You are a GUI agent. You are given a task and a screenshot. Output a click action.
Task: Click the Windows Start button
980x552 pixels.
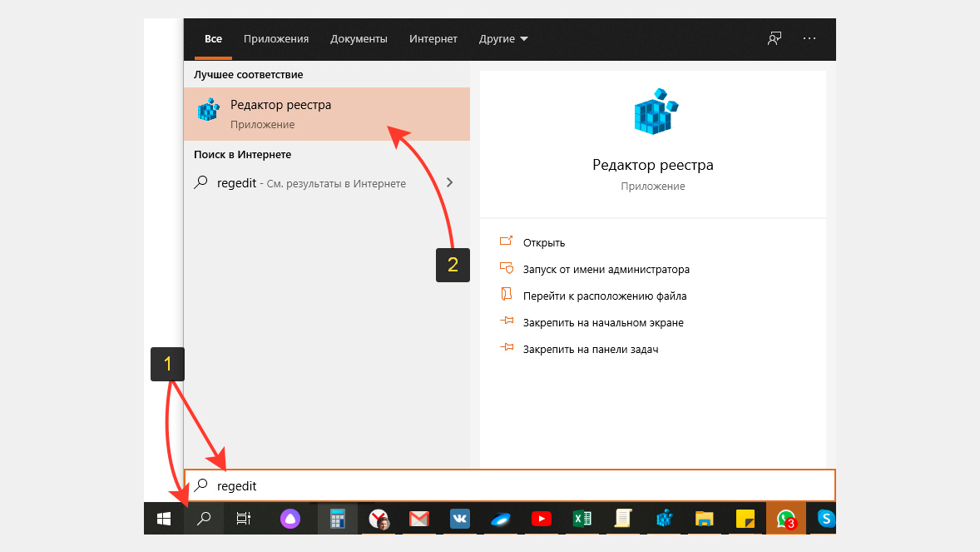(x=164, y=519)
